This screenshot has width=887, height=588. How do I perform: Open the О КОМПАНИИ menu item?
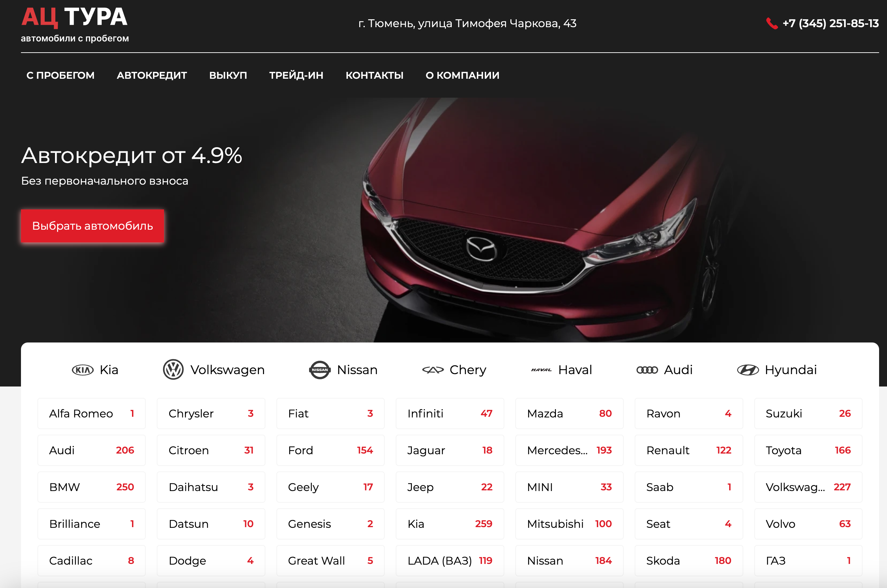pos(463,75)
